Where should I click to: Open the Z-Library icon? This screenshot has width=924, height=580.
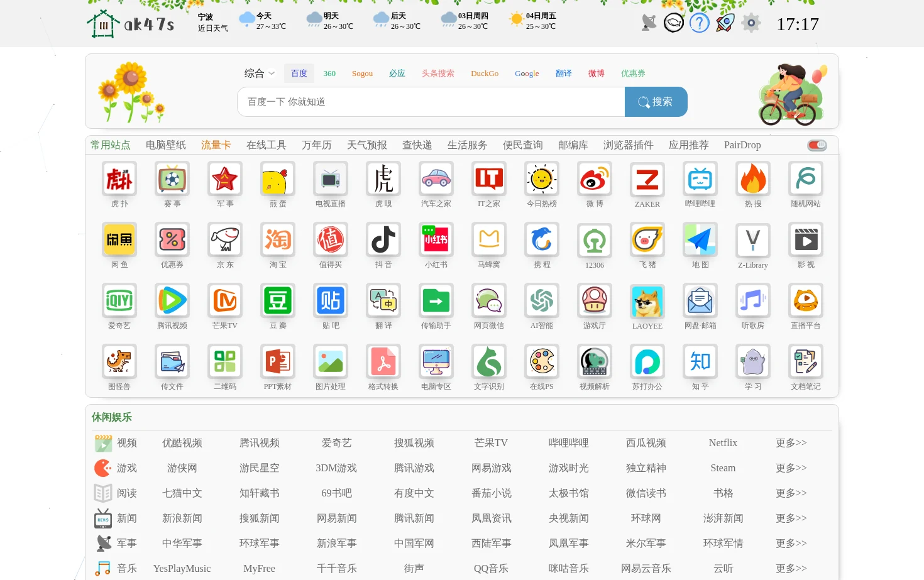click(753, 240)
